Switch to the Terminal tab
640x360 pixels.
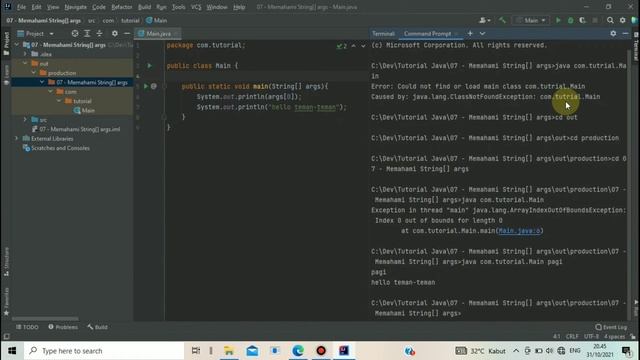[x=383, y=33]
